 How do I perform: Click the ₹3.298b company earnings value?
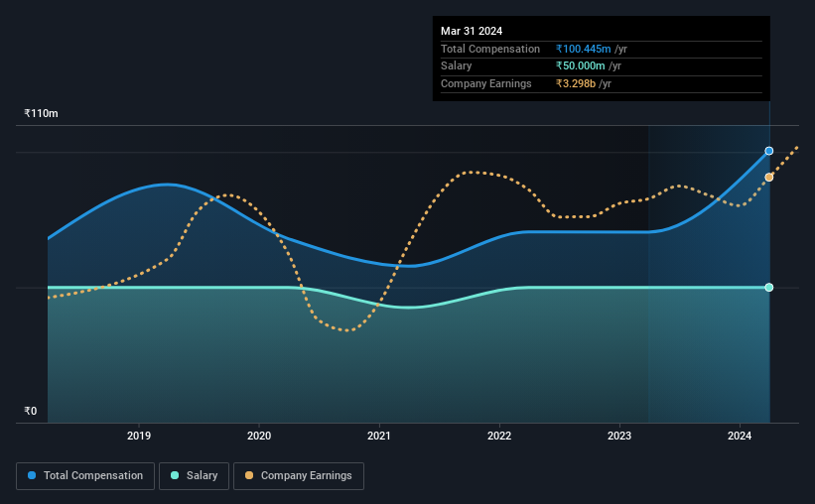pyautogui.click(x=576, y=83)
